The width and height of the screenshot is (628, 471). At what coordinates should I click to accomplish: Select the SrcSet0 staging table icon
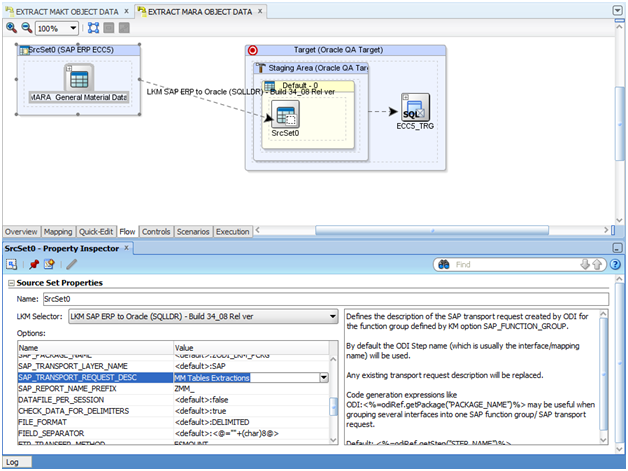click(x=285, y=114)
